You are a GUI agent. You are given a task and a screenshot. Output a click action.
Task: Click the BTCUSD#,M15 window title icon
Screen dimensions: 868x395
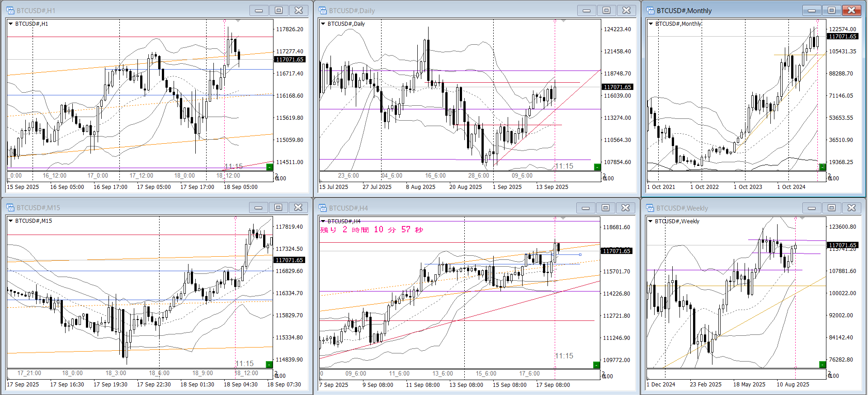(10, 207)
